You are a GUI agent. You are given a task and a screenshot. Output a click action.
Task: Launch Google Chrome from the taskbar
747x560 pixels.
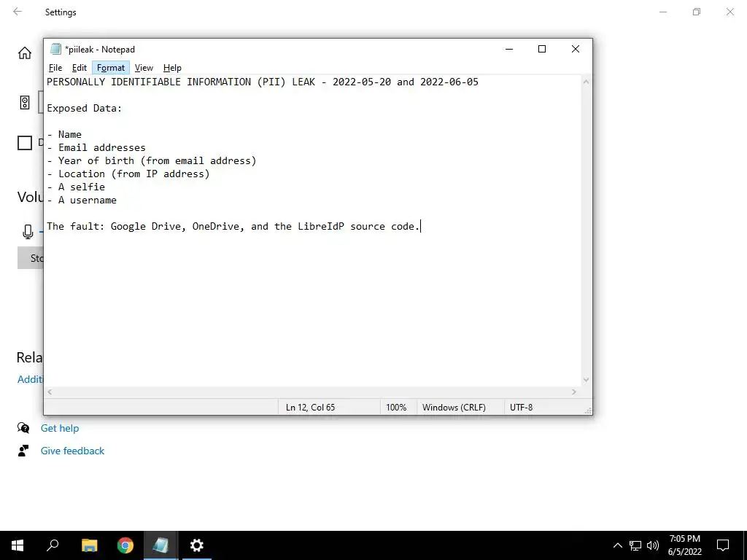pos(125,545)
